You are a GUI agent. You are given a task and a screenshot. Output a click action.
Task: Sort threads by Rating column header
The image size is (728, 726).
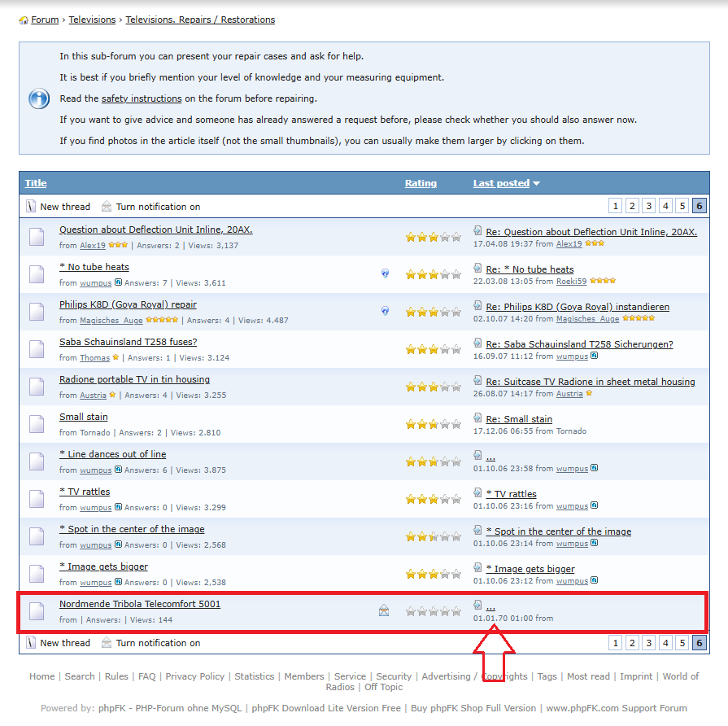coord(421,183)
